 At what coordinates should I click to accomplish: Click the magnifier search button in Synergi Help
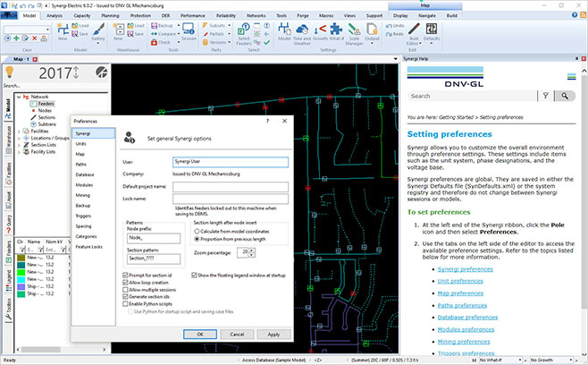[565, 96]
